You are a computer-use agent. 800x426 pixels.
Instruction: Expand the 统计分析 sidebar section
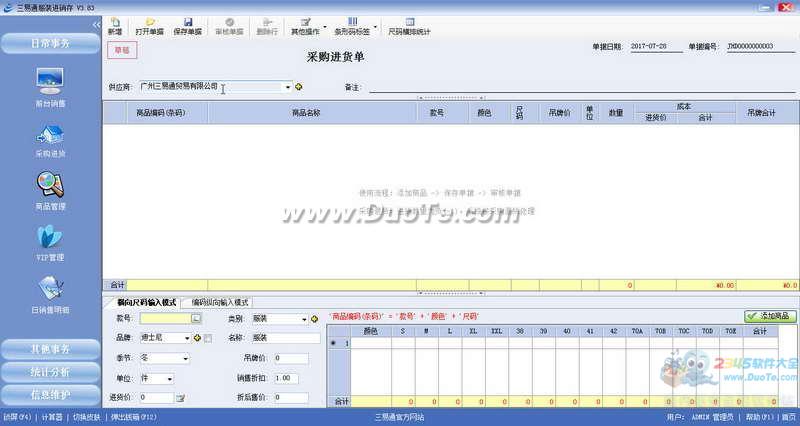pos(50,371)
